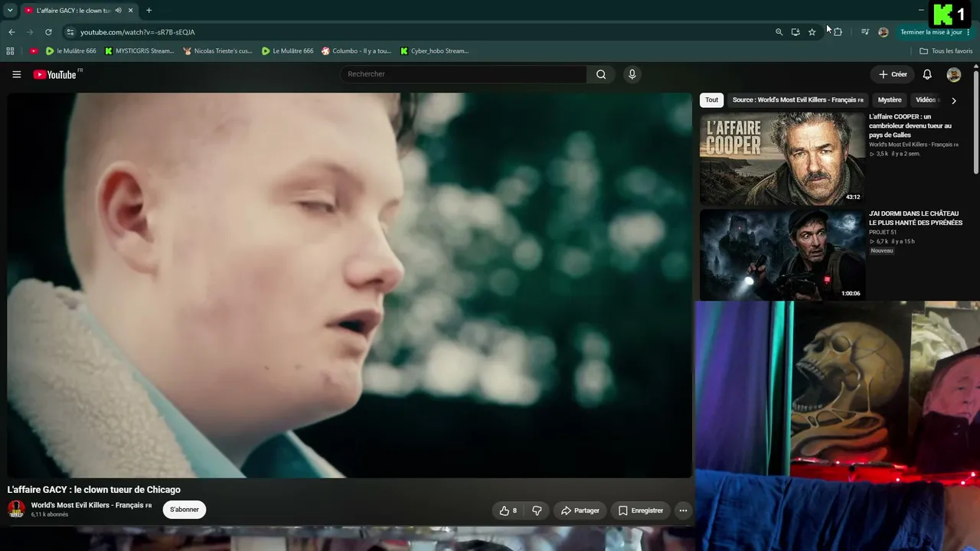Switch to the L'affaire GACY browser tab
The image size is (980, 551).
point(73,11)
